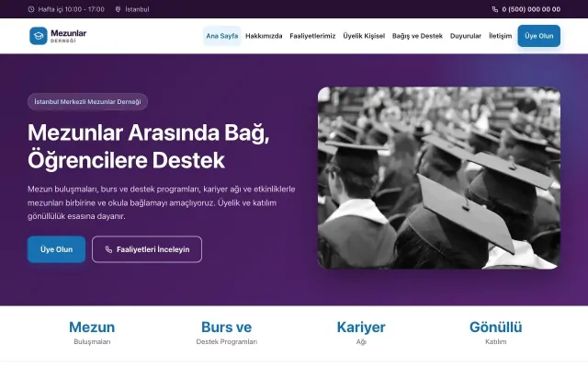Click Üye Olun button in hero section

[x=56, y=249]
